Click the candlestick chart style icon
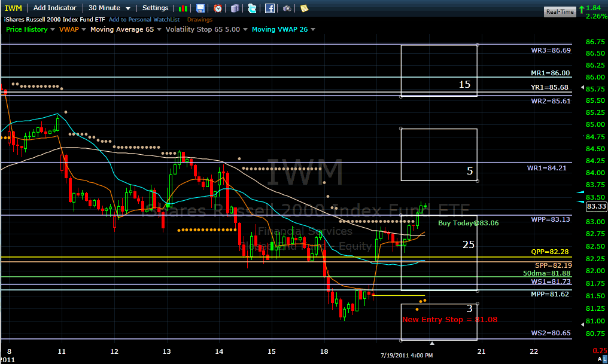This screenshot has width=608, height=364. coord(184,8)
